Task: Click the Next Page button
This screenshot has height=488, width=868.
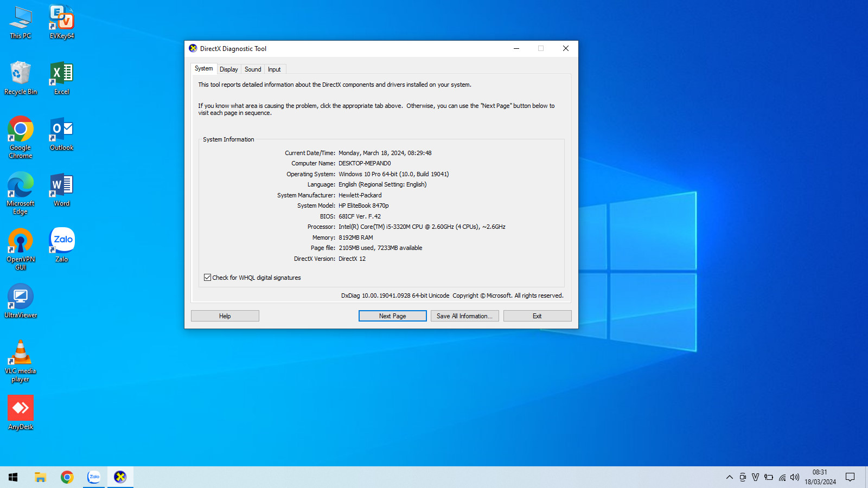Action: (393, 316)
